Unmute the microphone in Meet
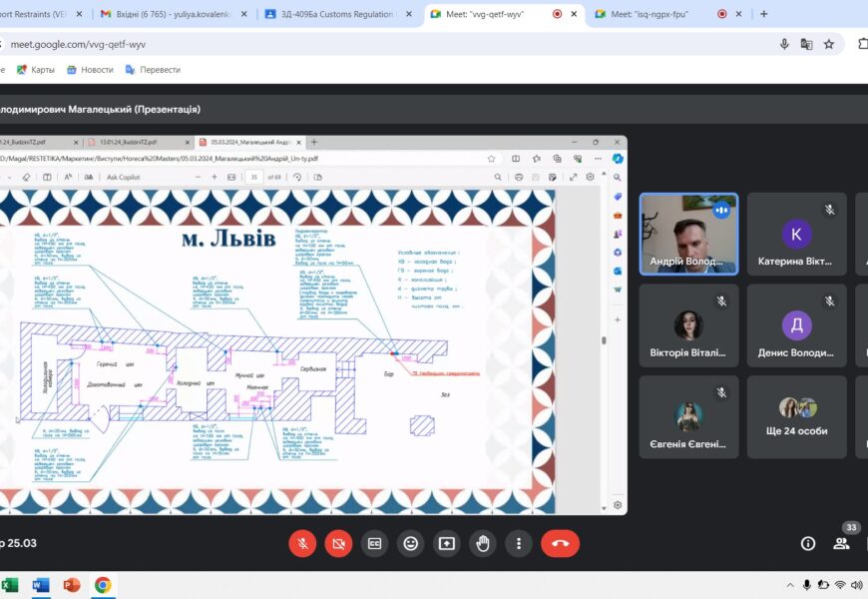The height and width of the screenshot is (599, 868). [x=302, y=543]
